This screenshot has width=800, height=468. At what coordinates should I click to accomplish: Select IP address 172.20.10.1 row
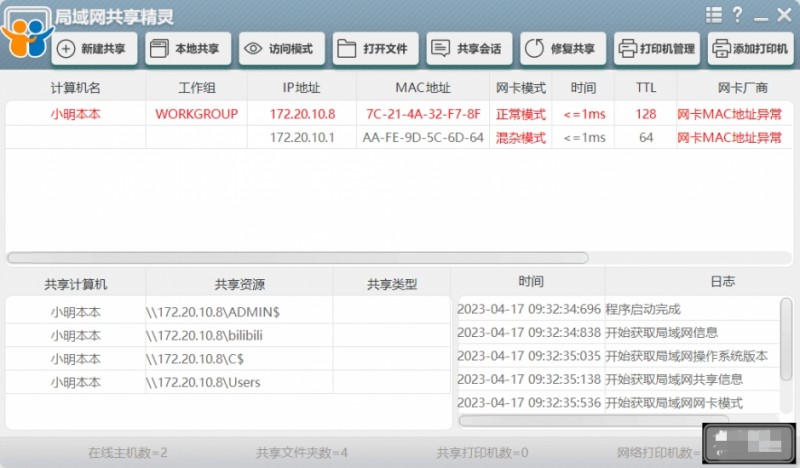(302, 137)
